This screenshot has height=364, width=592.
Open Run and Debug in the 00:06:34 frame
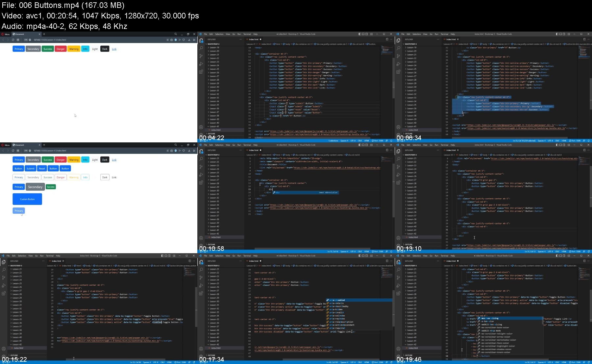[398, 64]
